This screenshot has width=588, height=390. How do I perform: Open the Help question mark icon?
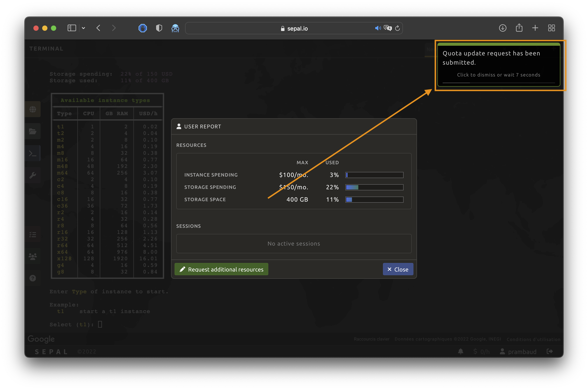[32, 278]
